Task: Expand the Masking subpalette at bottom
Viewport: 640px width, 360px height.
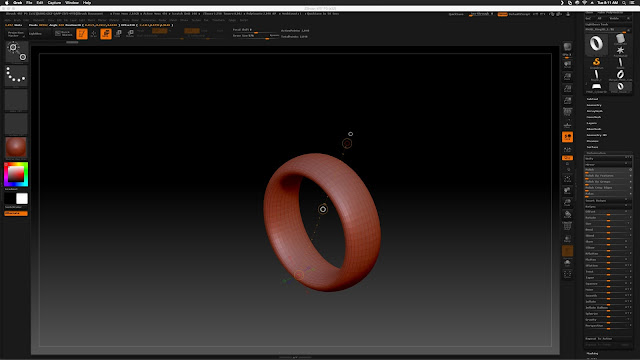Action: [x=592, y=353]
